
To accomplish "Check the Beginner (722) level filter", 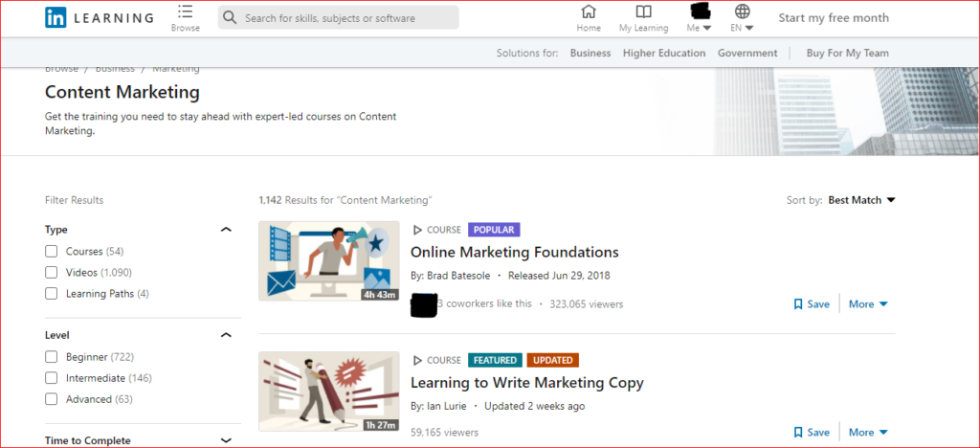I will 52,357.
